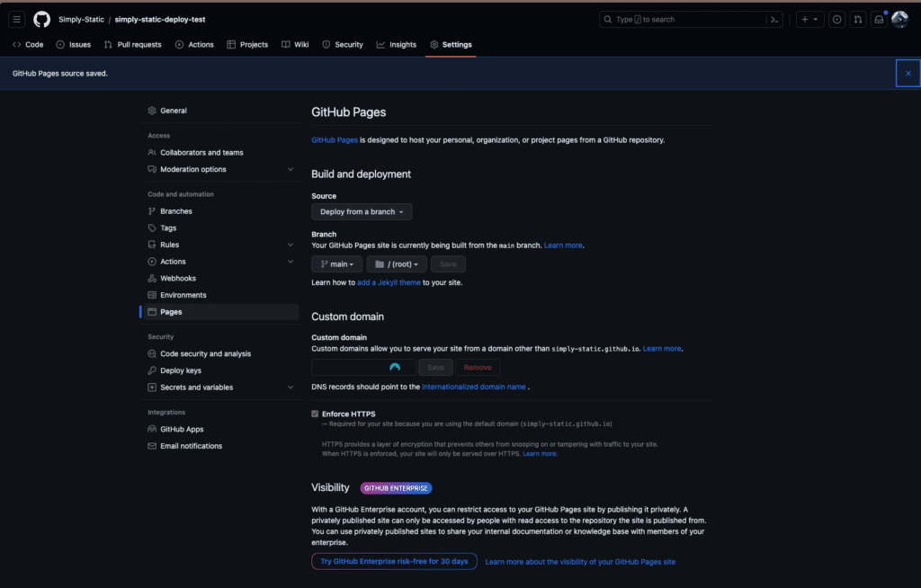The height and width of the screenshot is (588, 921).
Task: Click the Code security shield icon
Action: pos(152,353)
